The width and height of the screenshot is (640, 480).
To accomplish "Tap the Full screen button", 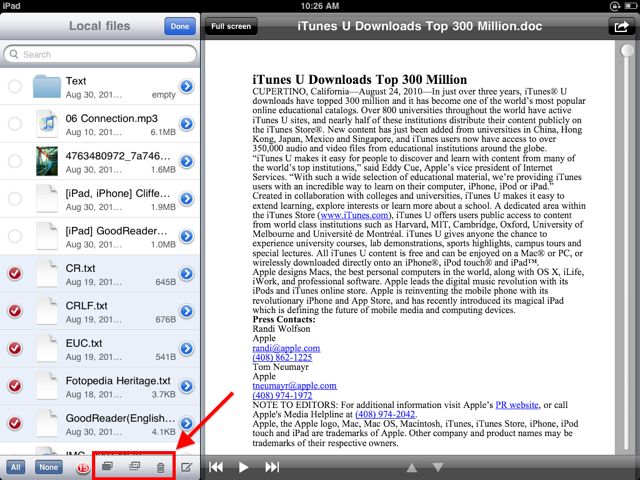I will [x=231, y=27].
